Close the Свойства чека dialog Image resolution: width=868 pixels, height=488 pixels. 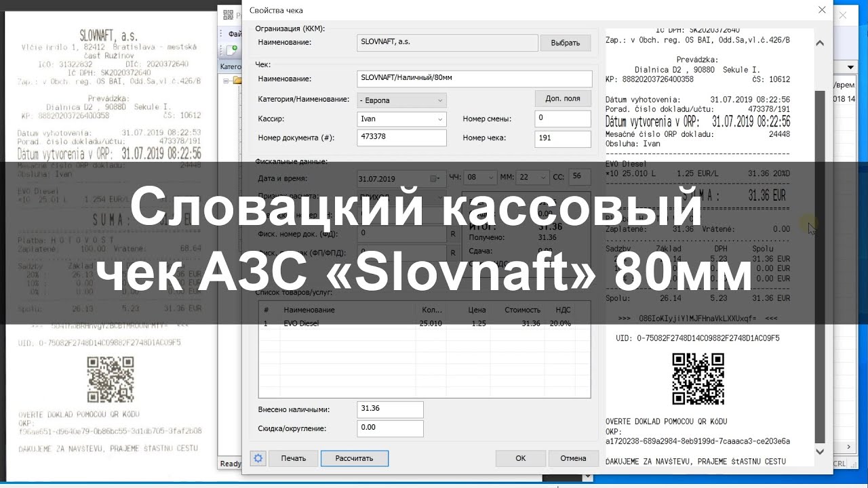(x=822, y=9)
